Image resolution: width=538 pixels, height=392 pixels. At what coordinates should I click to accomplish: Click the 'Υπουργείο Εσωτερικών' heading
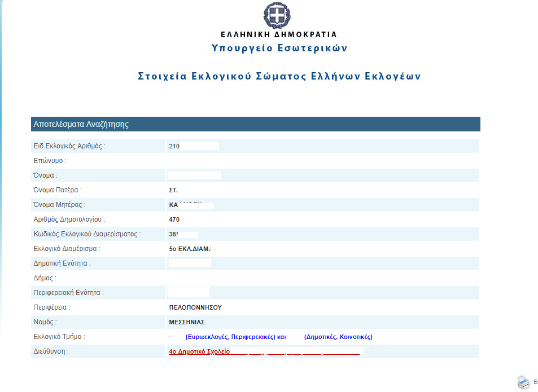pos(279,48)
